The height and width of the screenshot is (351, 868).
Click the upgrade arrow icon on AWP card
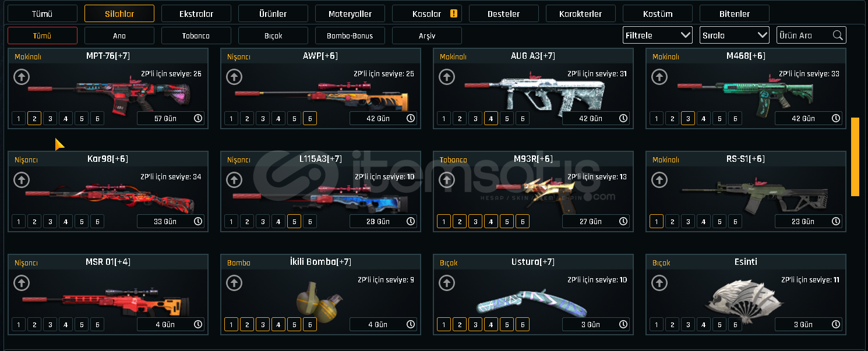coord(234,76)
